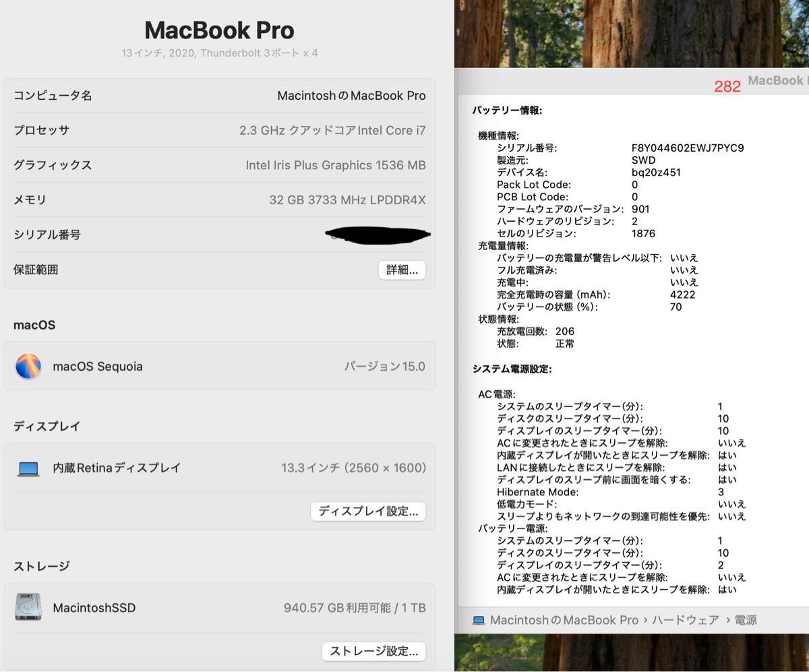
Task: Click the subtitle 13インチ, 2020, Thunderbolt 3ポート x 4
Action: click(219, 53)
